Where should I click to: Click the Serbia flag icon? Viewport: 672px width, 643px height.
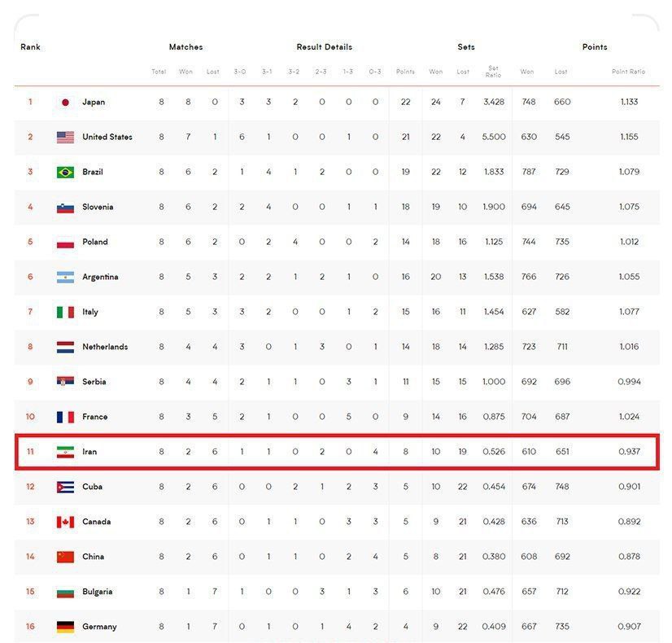pos(65,382)
